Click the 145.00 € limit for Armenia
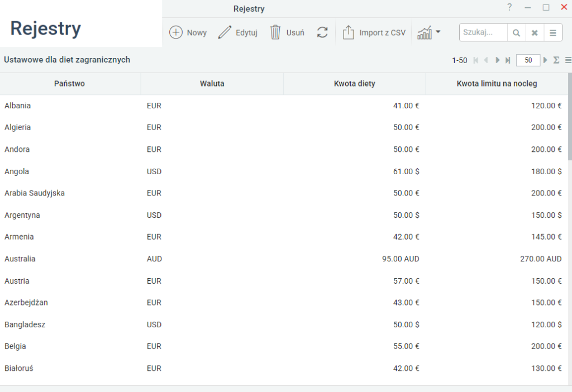572x392 pixels. coord(546,237)
